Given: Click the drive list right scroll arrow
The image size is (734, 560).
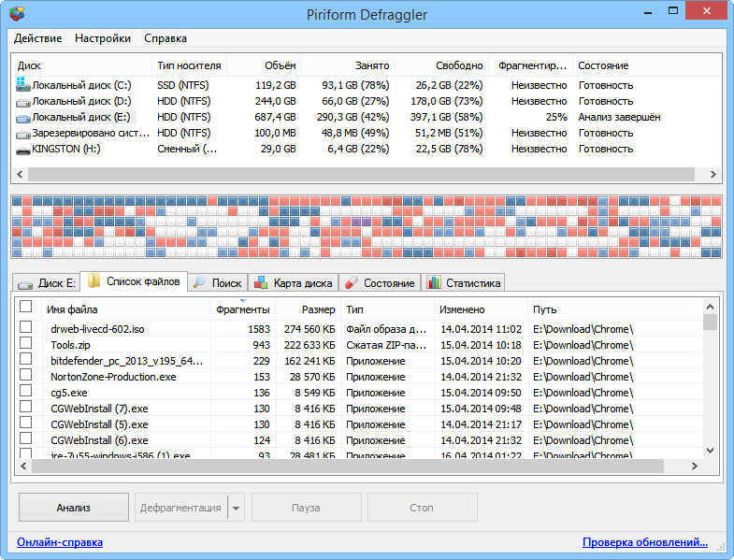Looking at the screenshot, I should coord(712,174).
